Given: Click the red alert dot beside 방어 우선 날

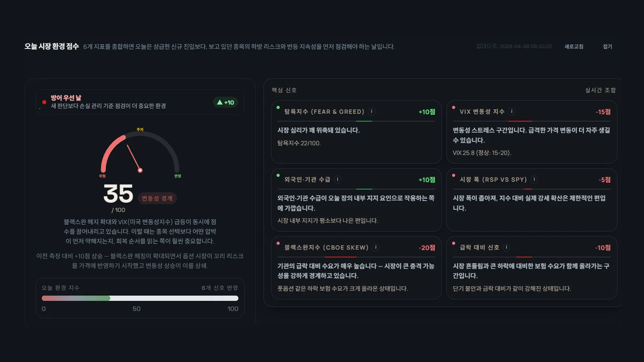Looking at the screenshot, I should [x=44, y=103].
